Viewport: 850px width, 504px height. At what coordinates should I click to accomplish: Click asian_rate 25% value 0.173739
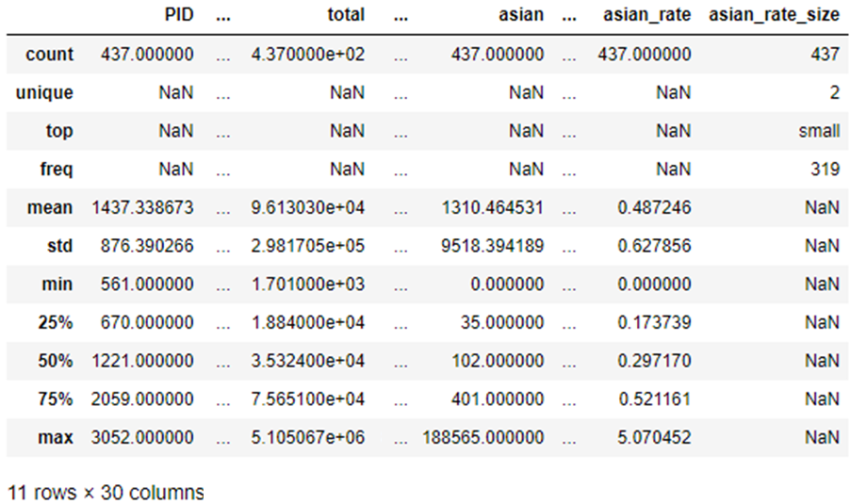(x=654, y=322)
